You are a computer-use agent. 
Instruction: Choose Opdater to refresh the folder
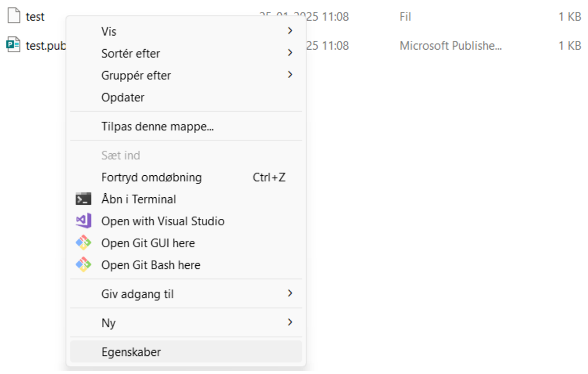pos(123,97)
